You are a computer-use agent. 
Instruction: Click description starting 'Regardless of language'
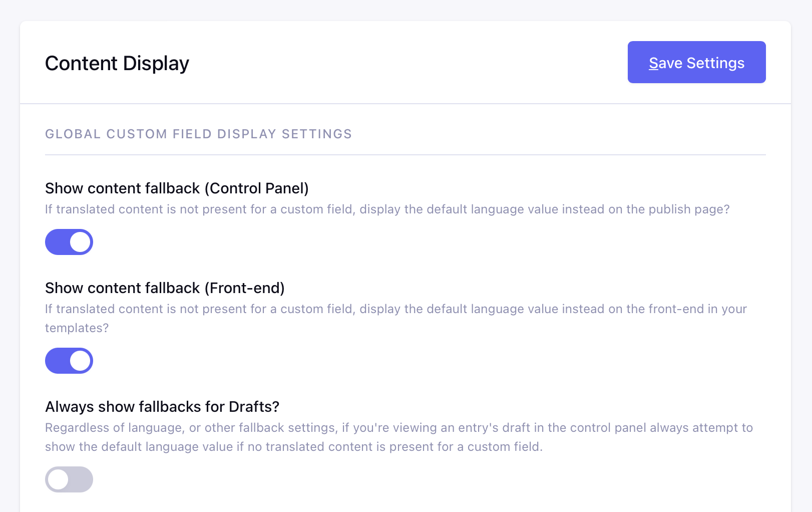(x=399, y=437)
